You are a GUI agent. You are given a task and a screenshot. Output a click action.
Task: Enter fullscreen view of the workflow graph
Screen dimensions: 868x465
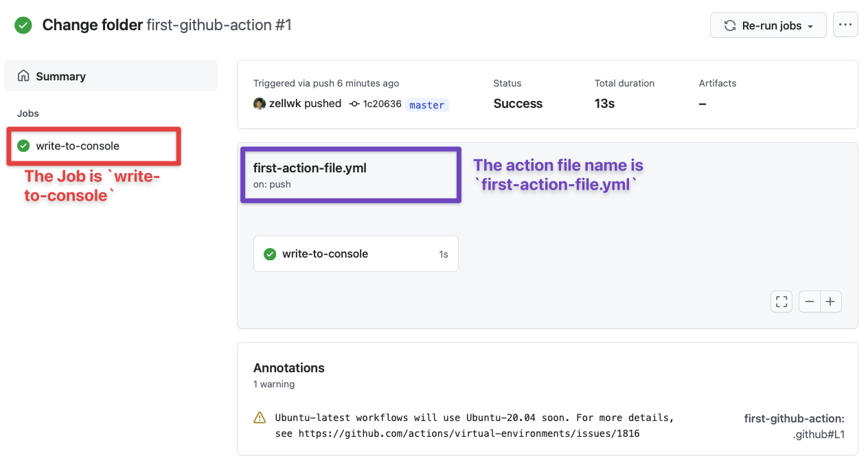click(x=781, y=302)
